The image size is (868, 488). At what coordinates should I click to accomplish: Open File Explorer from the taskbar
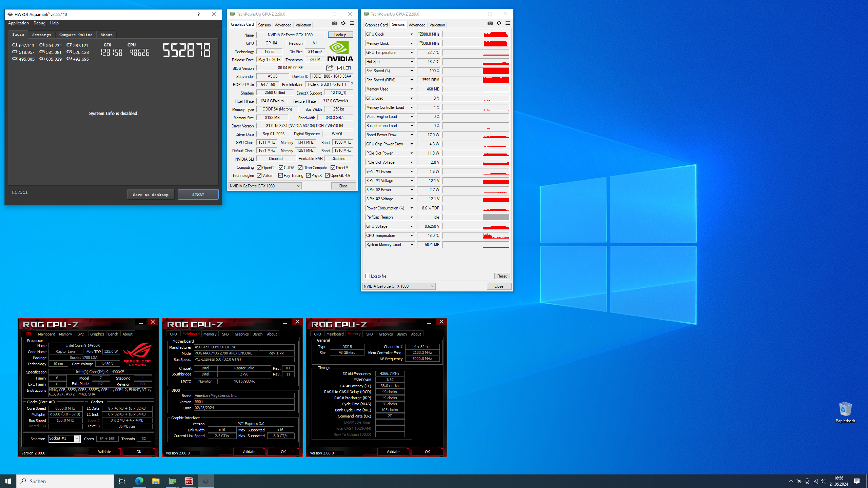click(156, 481)
